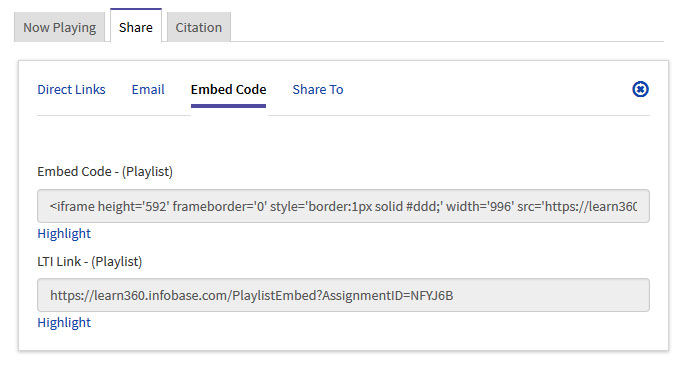This screenshot has height=367, width=680.
Task: Open the Share To section
Action: coord(318,89)
